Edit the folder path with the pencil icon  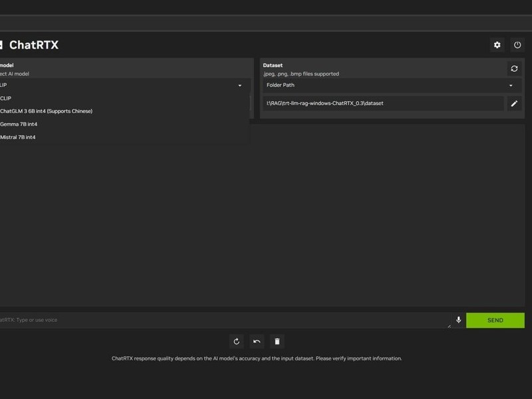click(514, 103)
